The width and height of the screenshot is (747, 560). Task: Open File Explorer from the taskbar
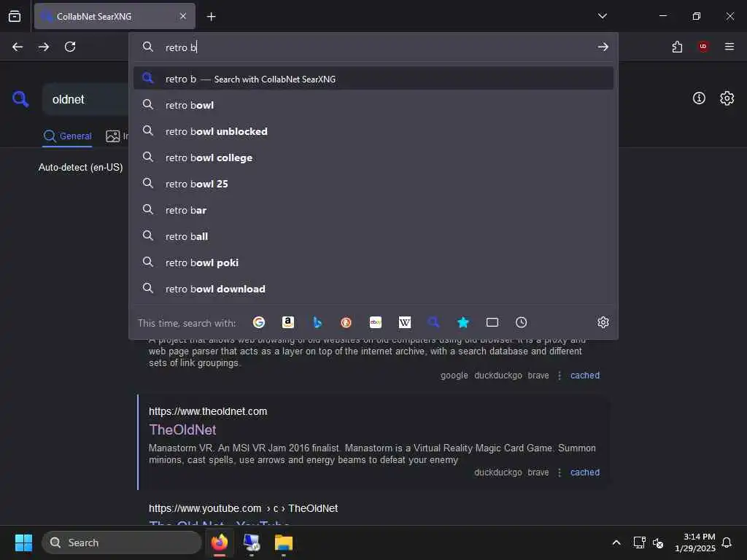pos(284,542)
